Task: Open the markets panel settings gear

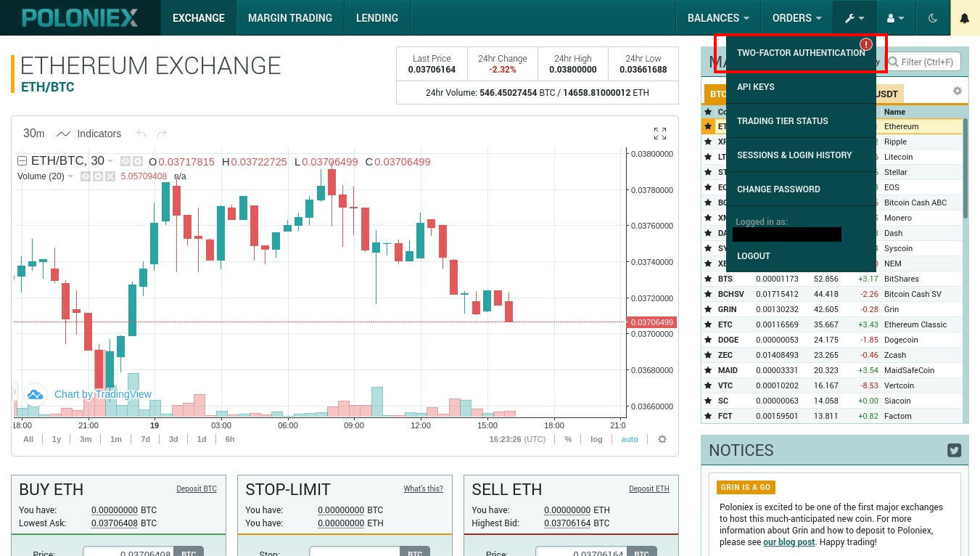Action: coord(957,91)
